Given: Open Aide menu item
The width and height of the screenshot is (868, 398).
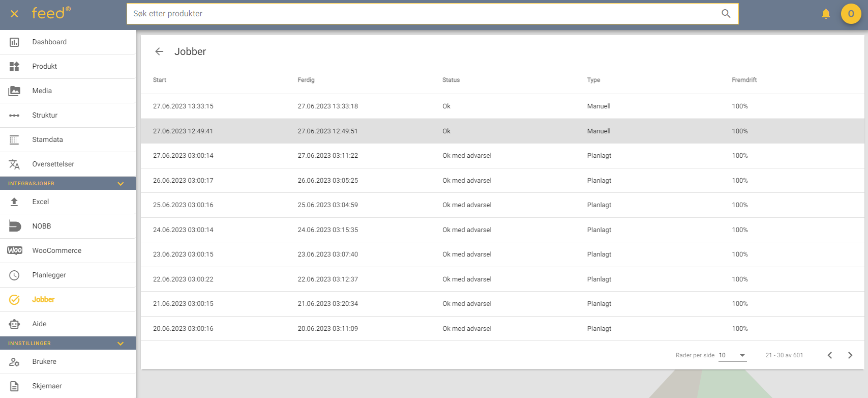Looking at the screenshot, I should pos(68,324).
